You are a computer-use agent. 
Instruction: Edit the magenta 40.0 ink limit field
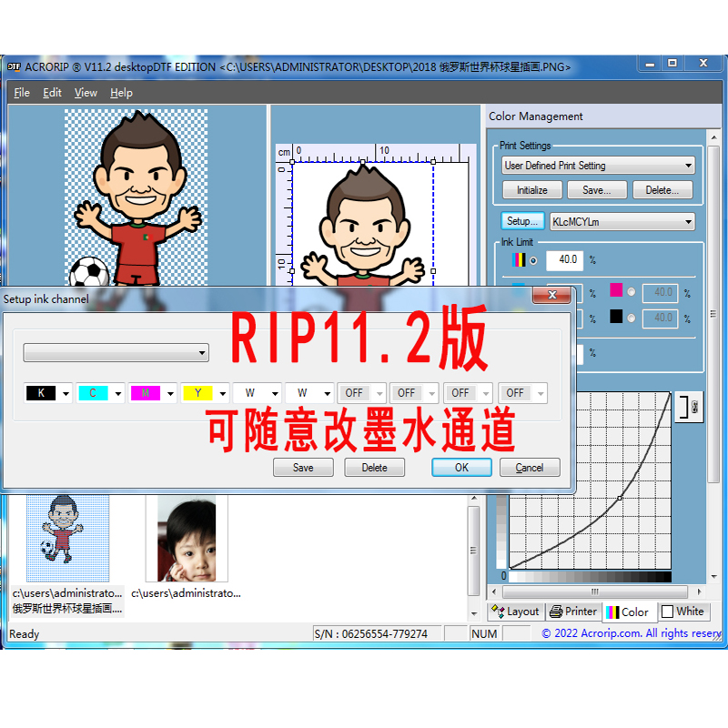tap(661, 292)
